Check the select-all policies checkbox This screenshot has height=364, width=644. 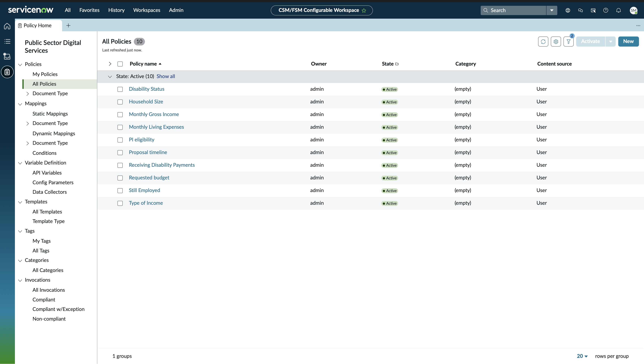120,64
